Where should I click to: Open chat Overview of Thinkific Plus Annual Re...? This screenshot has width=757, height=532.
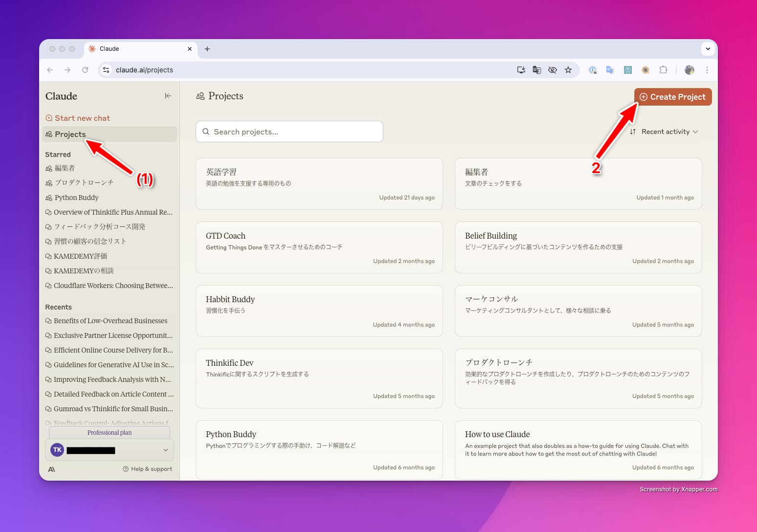(x=109, y=212)
